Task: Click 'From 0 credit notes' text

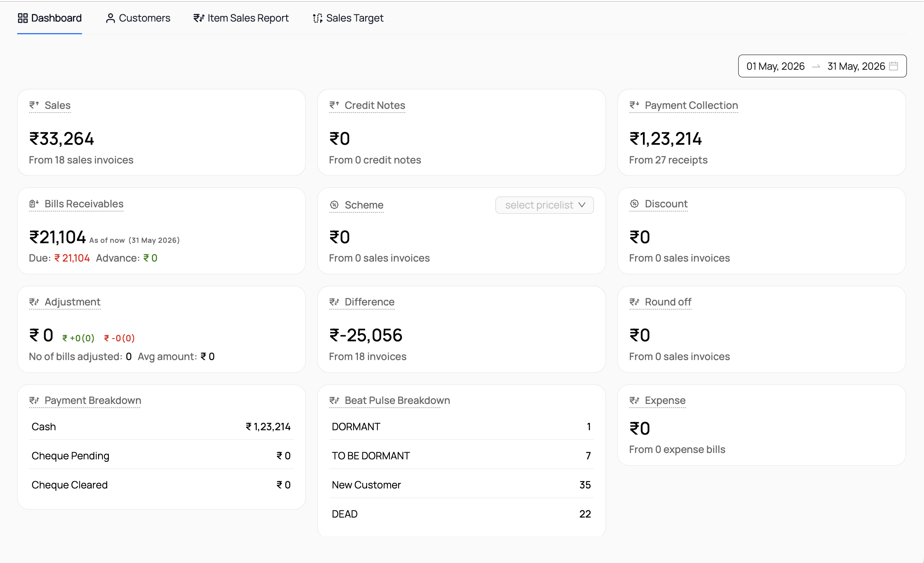Action: (375, 160)
